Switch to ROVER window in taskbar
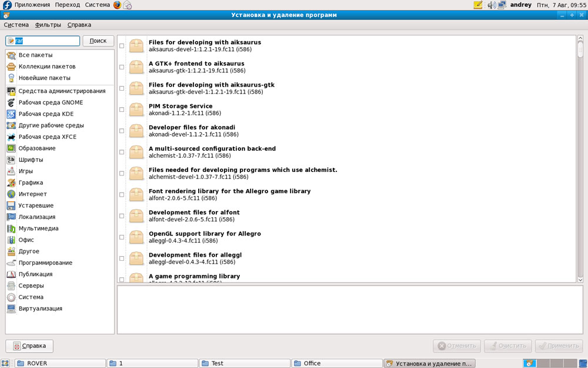This screenshot has height=368, width=588. pyautogui.click(x=60, y=363)
